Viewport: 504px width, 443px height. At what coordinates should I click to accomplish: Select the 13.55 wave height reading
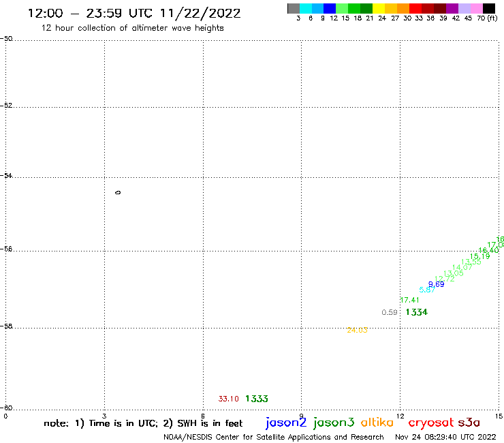(471, 262)
